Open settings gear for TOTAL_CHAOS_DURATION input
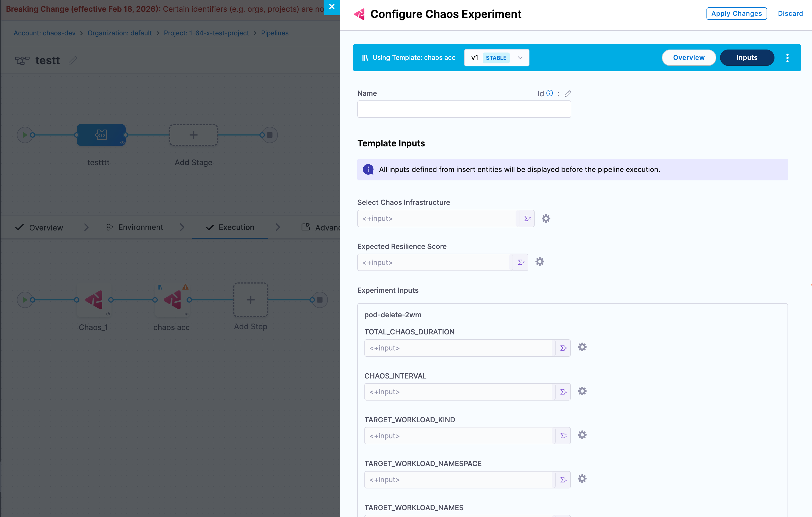 [x=582, y=347]
